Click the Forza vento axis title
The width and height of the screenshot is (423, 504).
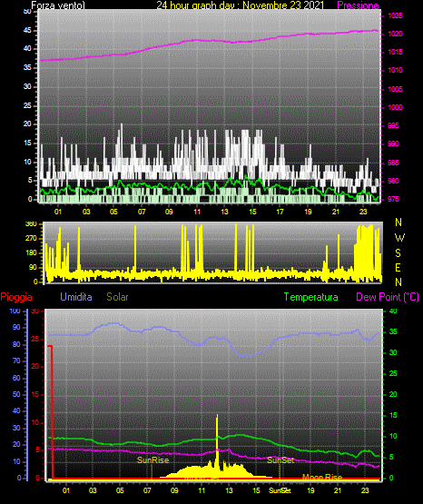(x=58, y=5)
